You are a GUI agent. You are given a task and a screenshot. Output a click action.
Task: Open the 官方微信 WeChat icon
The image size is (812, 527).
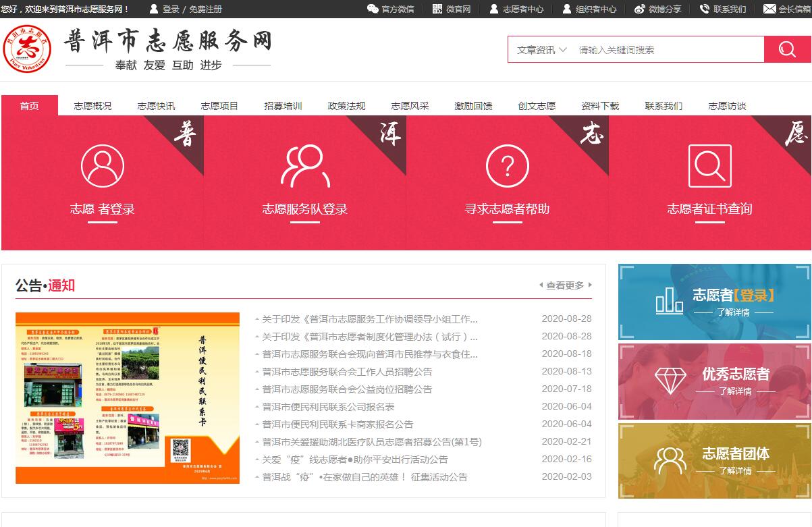point(373,9)
